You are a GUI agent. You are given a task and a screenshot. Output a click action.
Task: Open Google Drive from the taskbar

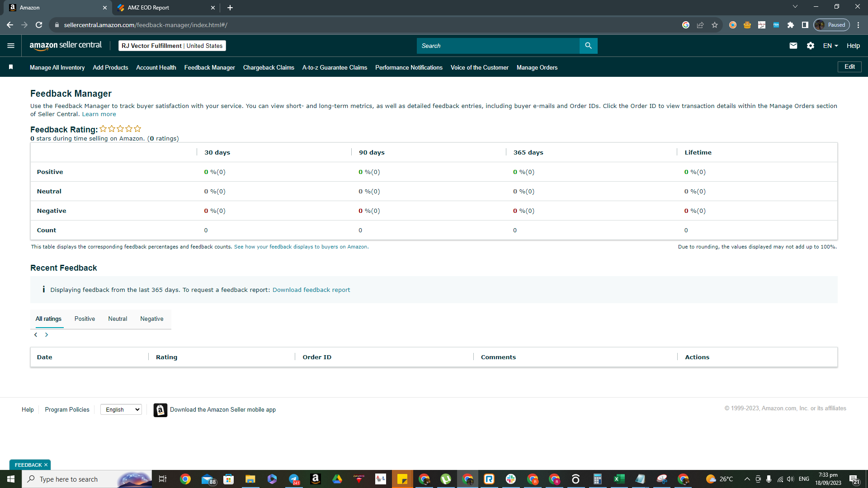pos(337,479)
